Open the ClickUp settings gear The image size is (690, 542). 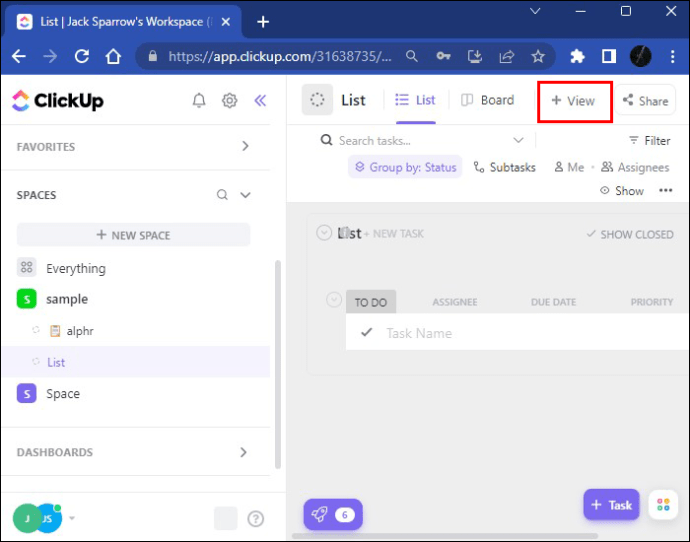[229, 101]
